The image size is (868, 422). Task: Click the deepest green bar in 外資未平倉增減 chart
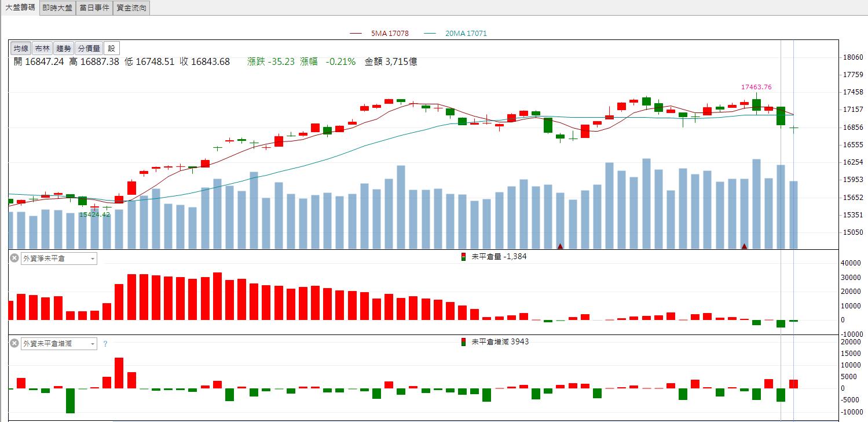point(70,401)
